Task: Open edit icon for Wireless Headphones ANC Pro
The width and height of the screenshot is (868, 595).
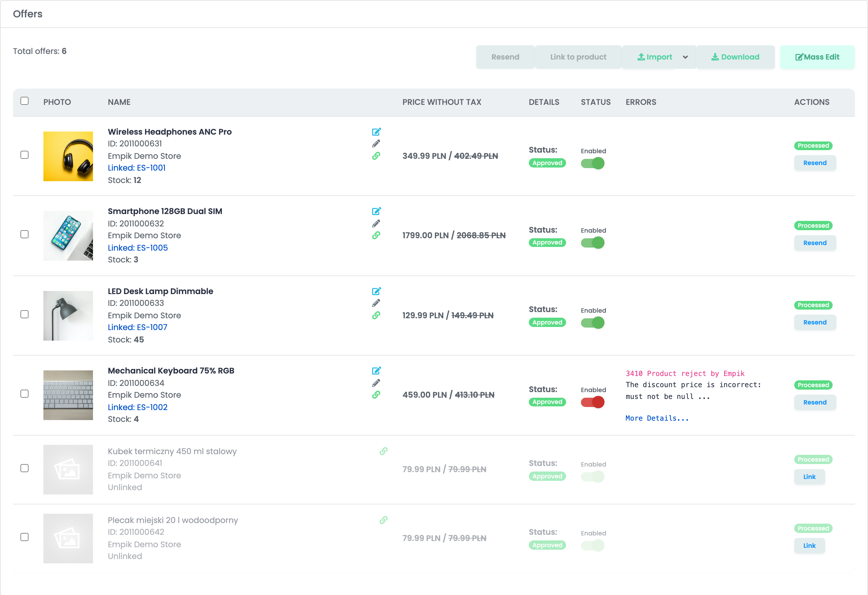Action: tap(376, 132)
